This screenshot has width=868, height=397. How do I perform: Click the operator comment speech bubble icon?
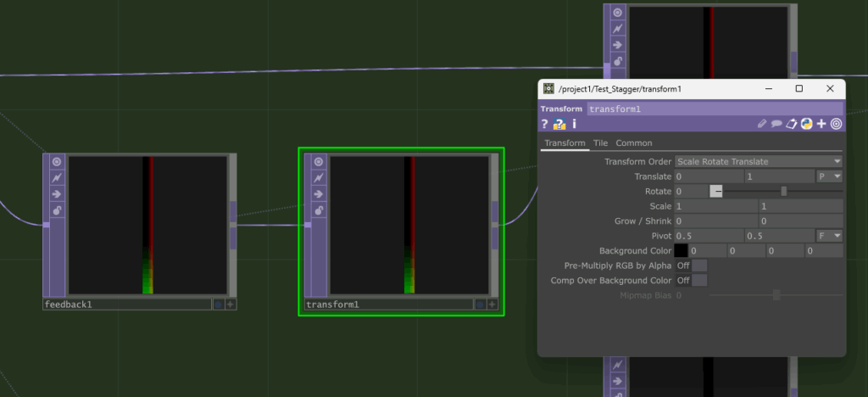pos(776,124)
